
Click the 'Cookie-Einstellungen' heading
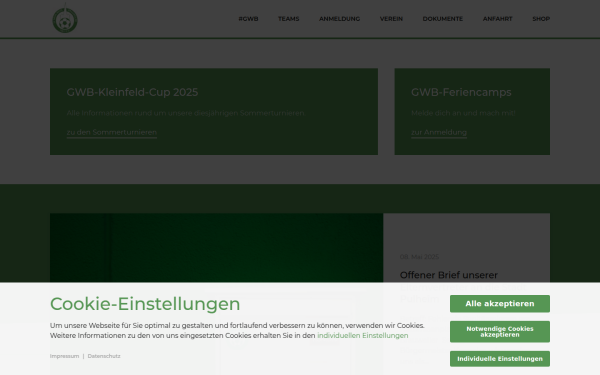145,304
